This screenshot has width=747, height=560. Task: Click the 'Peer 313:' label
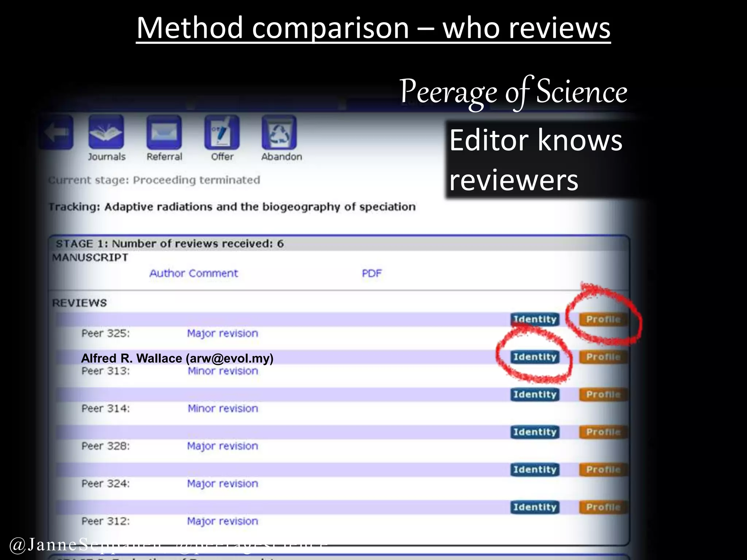[x=105, y=371]
